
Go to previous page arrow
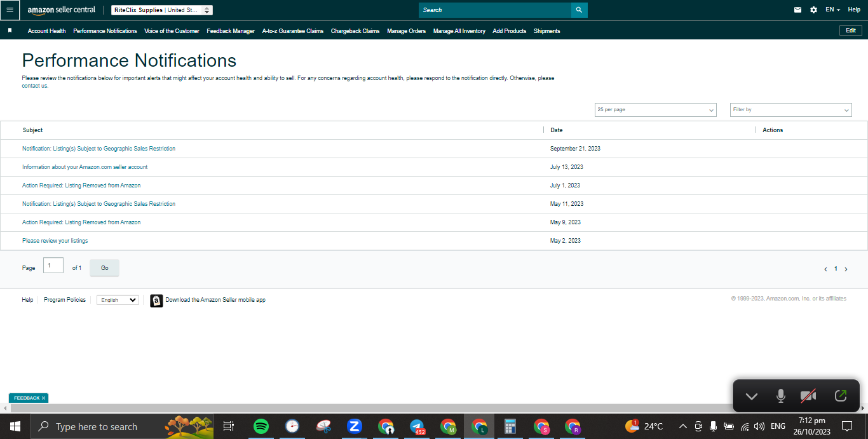pos(825,269)
